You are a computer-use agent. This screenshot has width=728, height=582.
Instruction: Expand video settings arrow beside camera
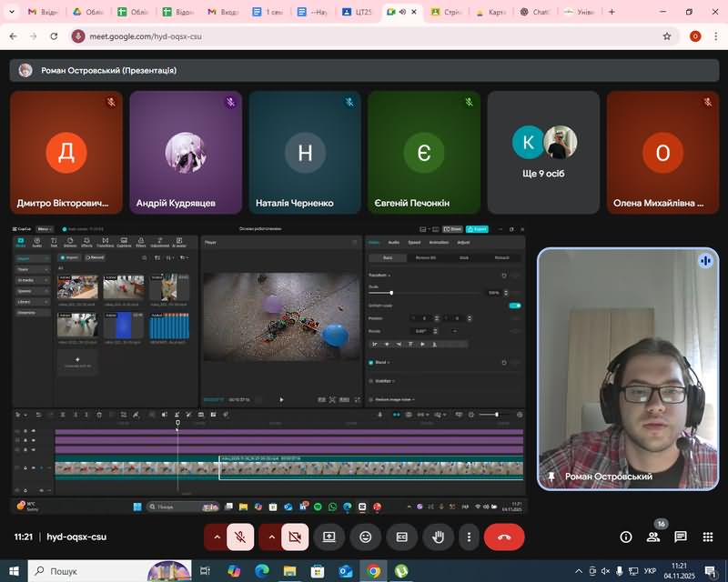[x=271, y=537]
